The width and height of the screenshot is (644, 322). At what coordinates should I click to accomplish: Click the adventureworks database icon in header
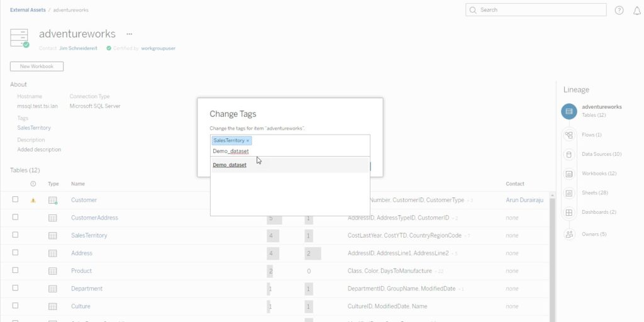[19, 38]
